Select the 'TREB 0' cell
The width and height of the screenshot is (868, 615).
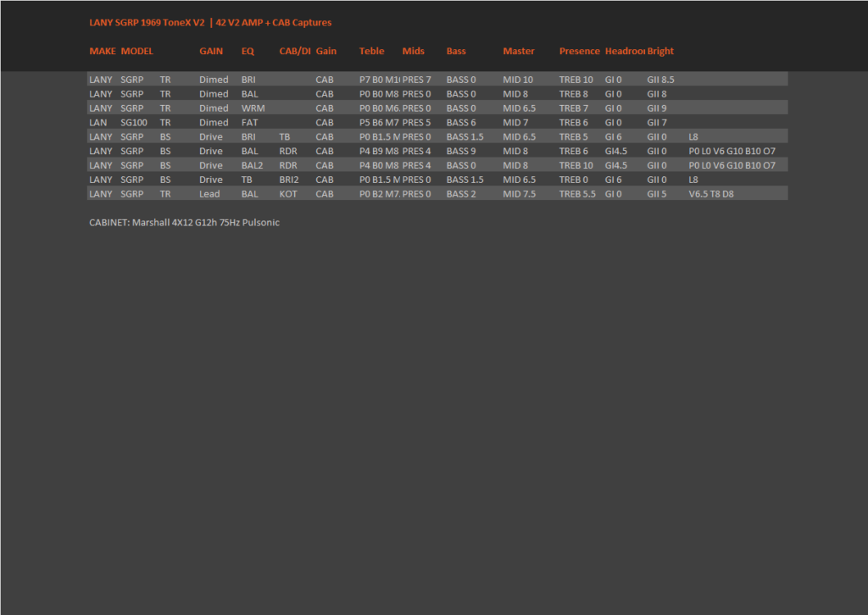tap(574, 180)
